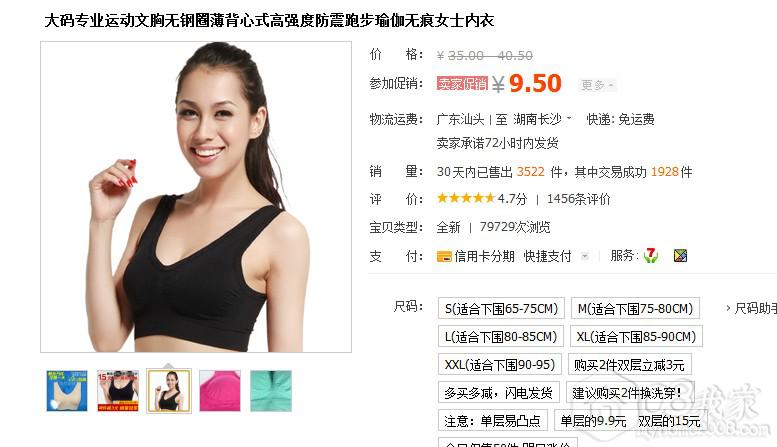Viewport: 777px width, 447px height.
Task: Select size L(适合下围80-85CM)
Action: [x=501, y=337]
